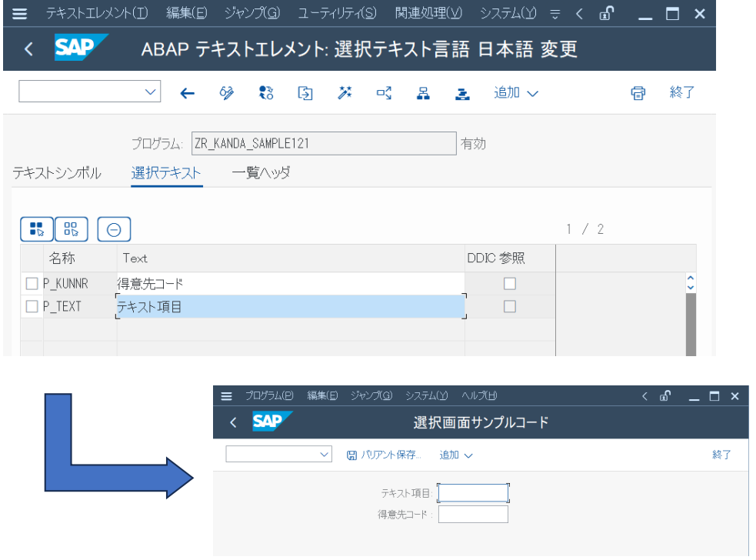Image resolution: width=756 pixels, height=560 pixels.
Task: Click the プログラム name input field
Action: pyautogui.click(x=324, y=143)
